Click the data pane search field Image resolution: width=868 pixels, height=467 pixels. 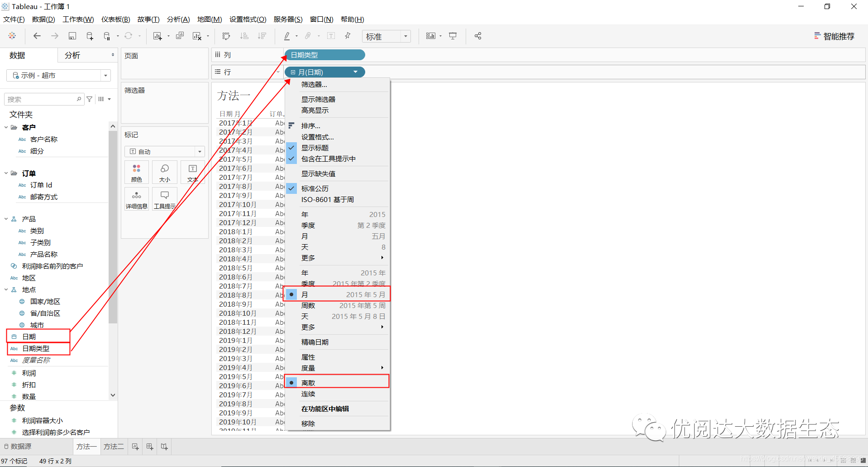point(44,99)
